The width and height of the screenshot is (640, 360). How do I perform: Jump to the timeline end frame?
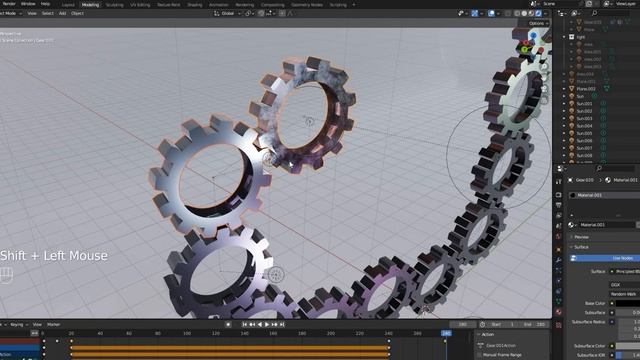282,324
